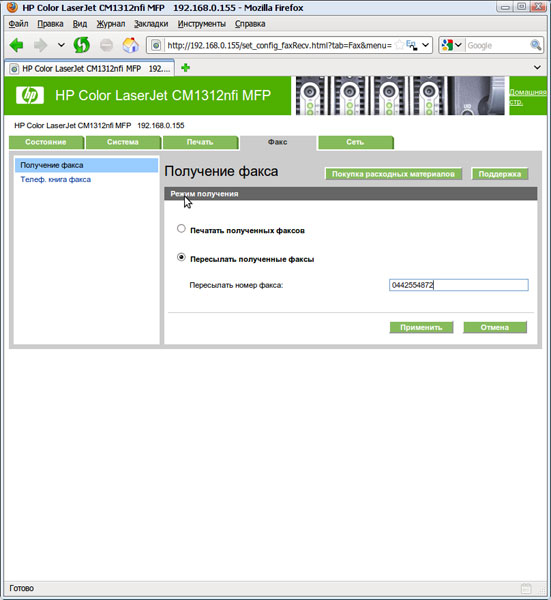The height and width of the screenshot is (600, 551).
Task: Click the search magnifier icon
Action: [536, 45]
